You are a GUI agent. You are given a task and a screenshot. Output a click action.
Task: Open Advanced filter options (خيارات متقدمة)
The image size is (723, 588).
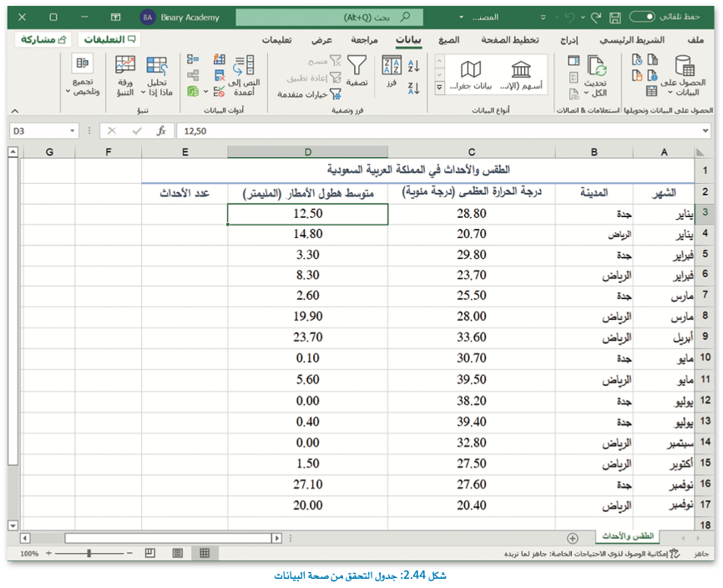[x=309, y=94]
